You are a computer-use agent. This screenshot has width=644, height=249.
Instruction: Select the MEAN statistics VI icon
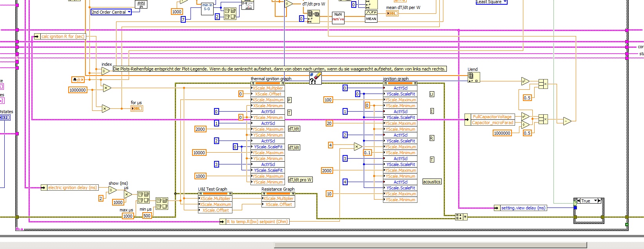pyautogui.click(x=371, y=16)
